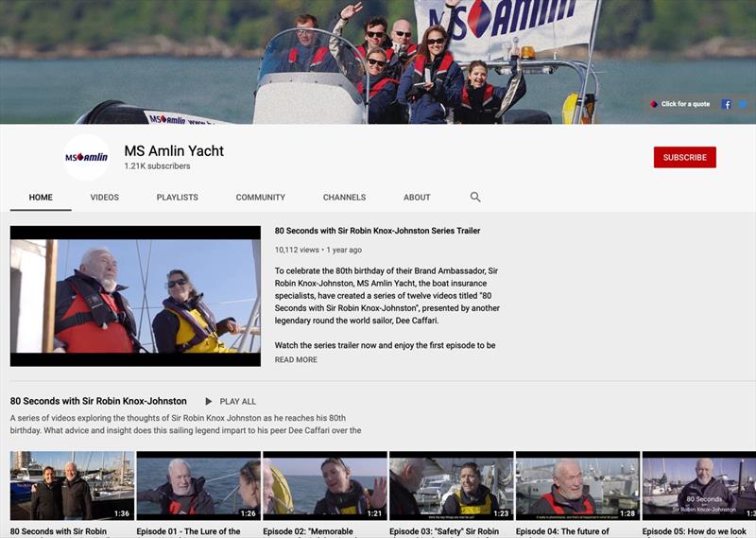756x538 pixels.
Task: Play the featured trailer video thumbnail
Action: pos(135,296)
